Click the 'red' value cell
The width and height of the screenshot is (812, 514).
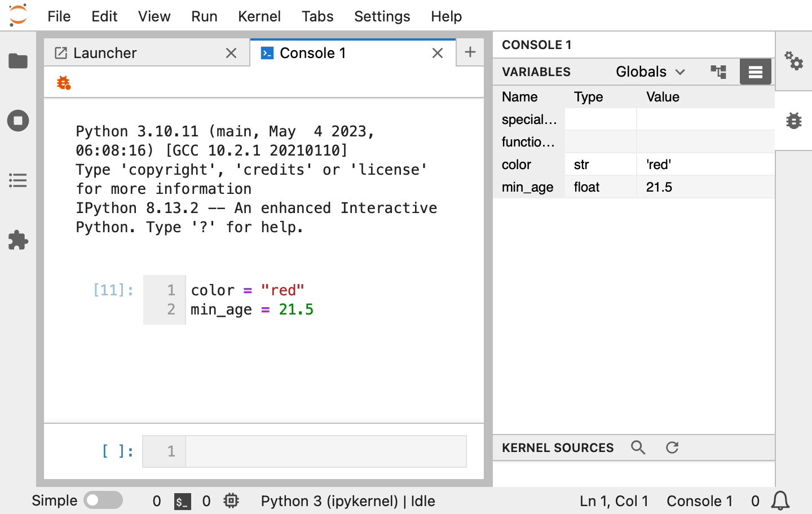705,165
